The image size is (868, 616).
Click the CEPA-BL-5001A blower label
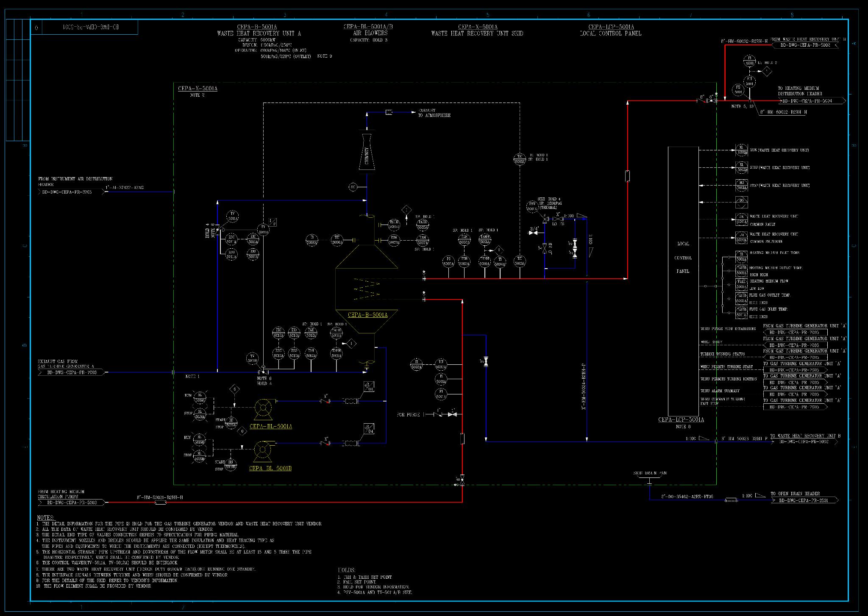pos(270,426)
